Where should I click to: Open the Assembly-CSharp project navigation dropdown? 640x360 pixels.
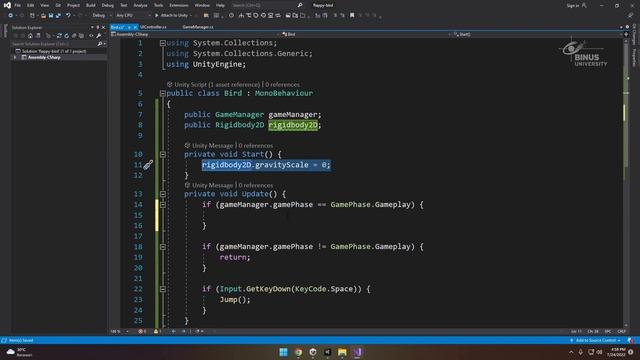[195, 34]
